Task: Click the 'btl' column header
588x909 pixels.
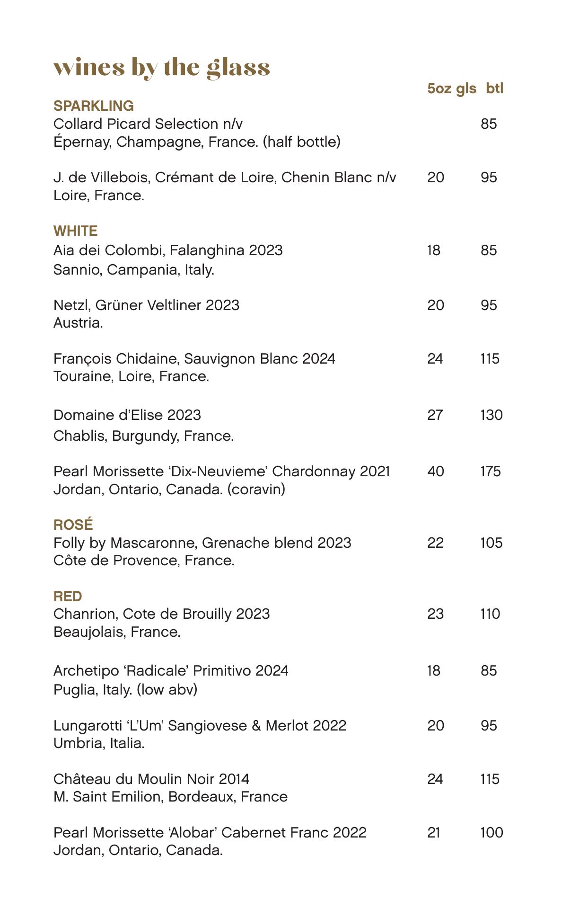Action: [x=494, y=89]
